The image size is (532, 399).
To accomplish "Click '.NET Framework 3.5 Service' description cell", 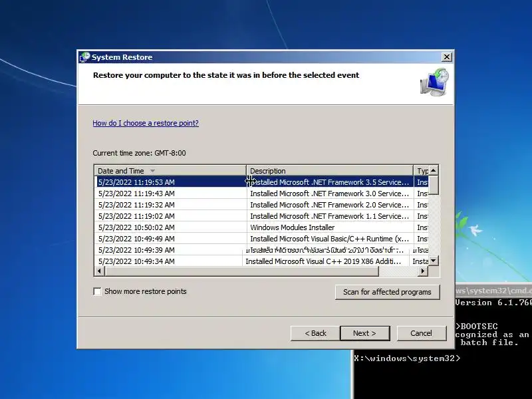I will point(329,182).
